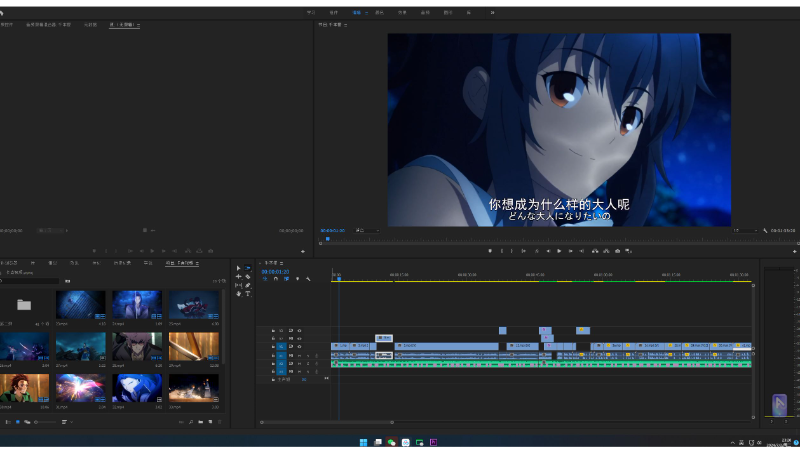The width and height of the screenshot is (800, 453).
Task: Open project panel tab menu
Action: (x=197, y=263)
